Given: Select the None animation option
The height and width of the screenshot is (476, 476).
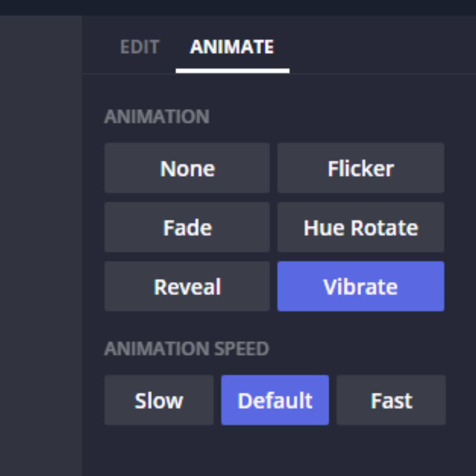Looking at the screenshot, I should [x=187, y=168].
